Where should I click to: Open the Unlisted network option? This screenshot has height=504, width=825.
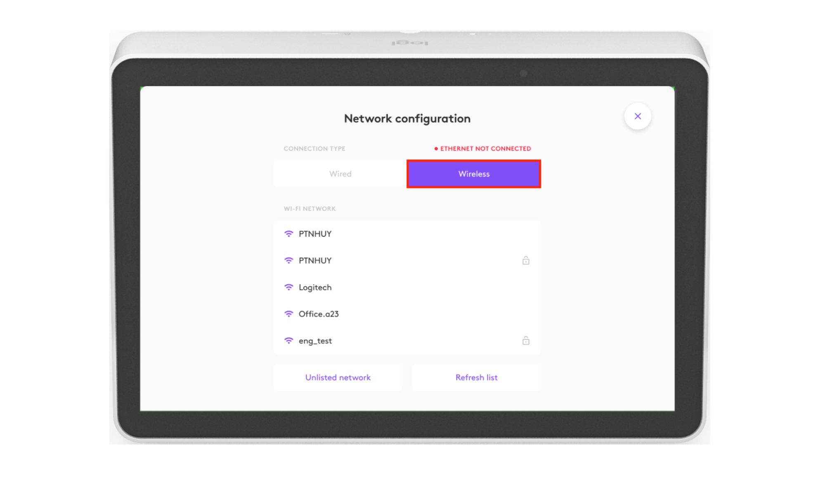[x=338, y=377]
